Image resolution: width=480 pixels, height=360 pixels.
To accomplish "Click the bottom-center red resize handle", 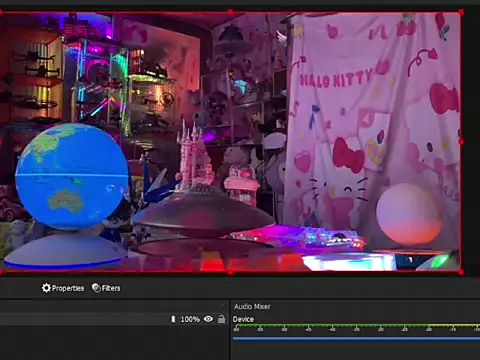I will click(230, 272).
